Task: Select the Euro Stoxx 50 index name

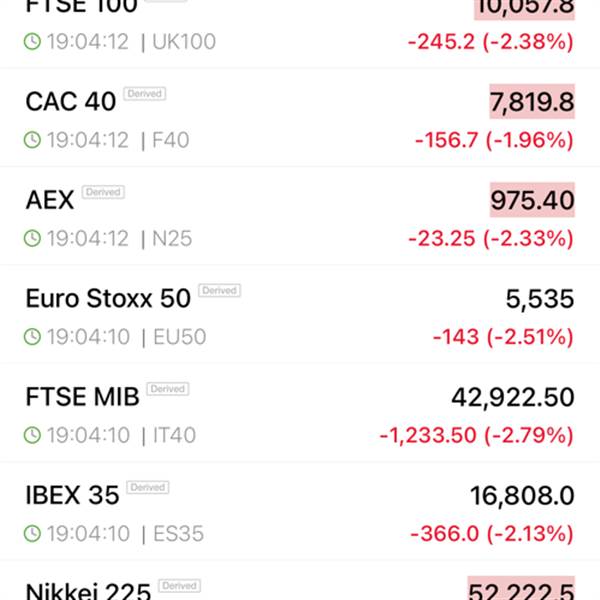Action: tap(108, 298)
